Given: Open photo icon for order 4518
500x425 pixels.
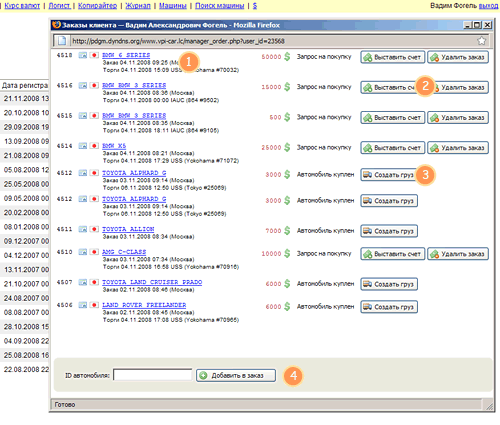Looking at the screenshot, I should [83, 55].
